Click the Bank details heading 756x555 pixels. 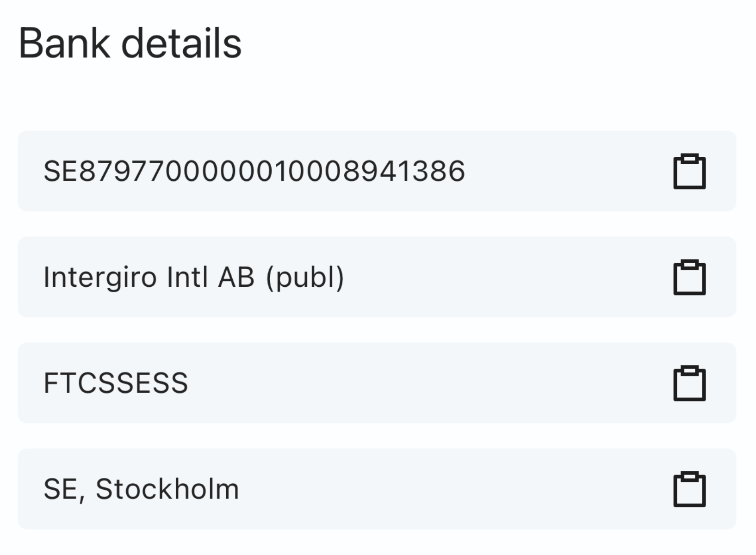point(130,44)
